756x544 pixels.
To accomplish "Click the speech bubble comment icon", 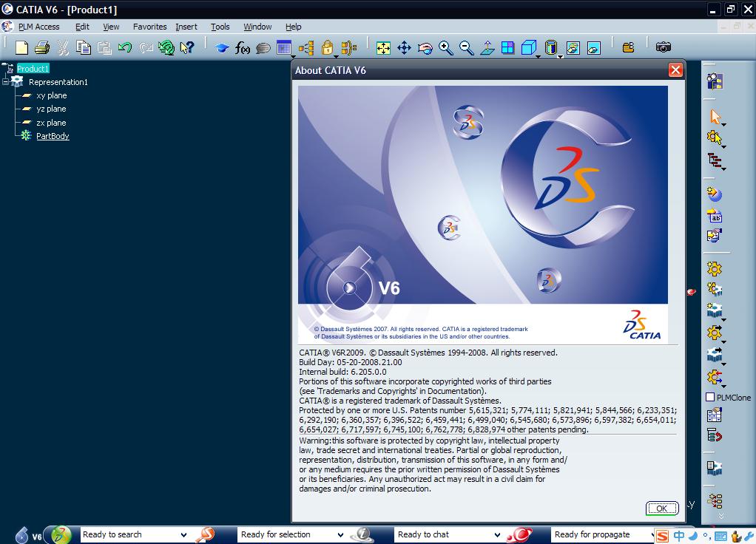I will 263,48.
